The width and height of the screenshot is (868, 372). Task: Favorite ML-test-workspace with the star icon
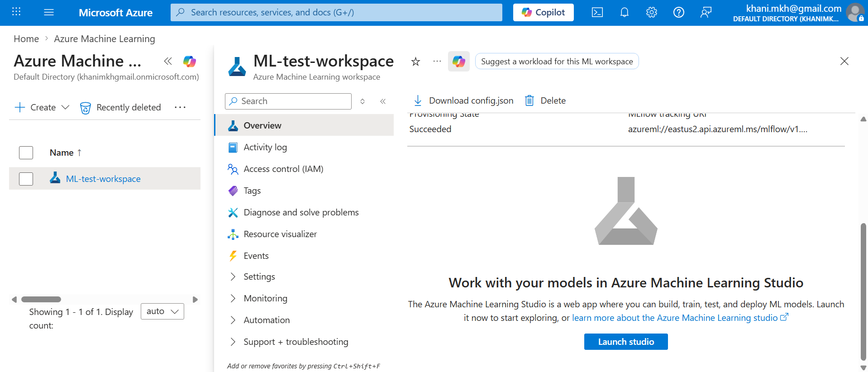pos(415,62)
